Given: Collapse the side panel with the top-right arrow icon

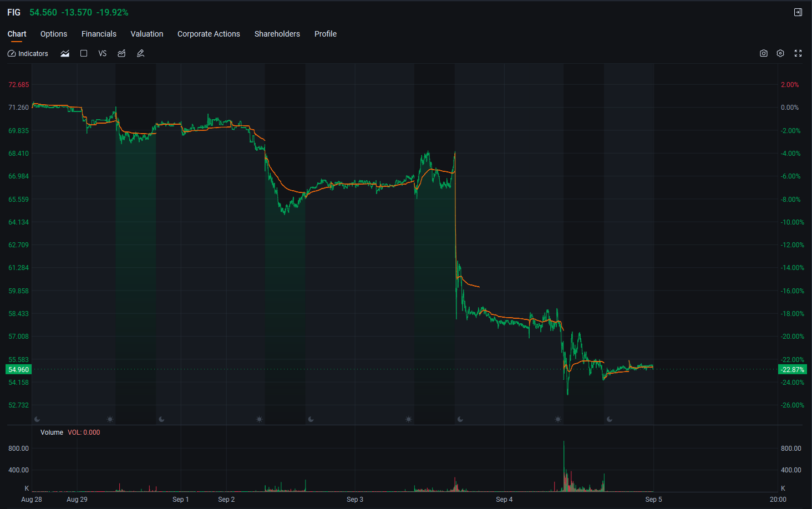Looking at the screenshot, I should pyautogui.click(x=798, y=12).
